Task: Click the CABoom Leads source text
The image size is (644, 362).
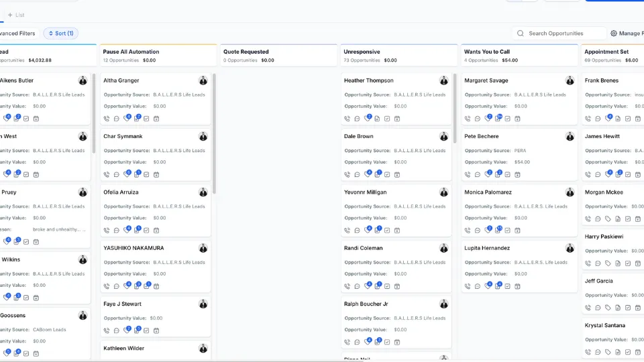Action: [x=49, y=330]
